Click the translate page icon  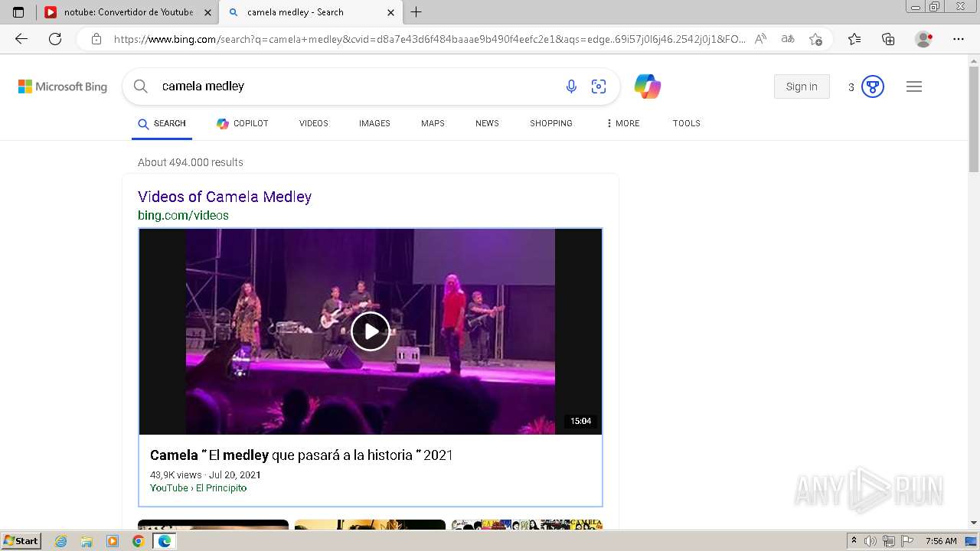(x=787, y=39)
